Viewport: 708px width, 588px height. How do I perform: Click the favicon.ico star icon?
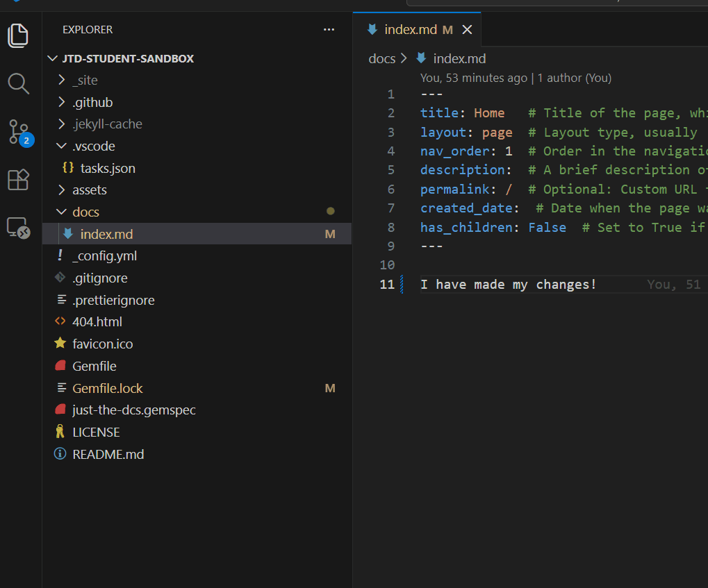[x=60, y=344]
